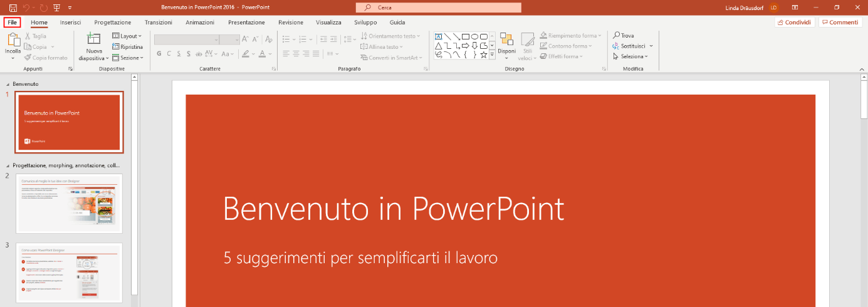Screen dimensions: 868x307
Task: Select the Text Box shape in the gallery
Action: (x=439, y=36)
